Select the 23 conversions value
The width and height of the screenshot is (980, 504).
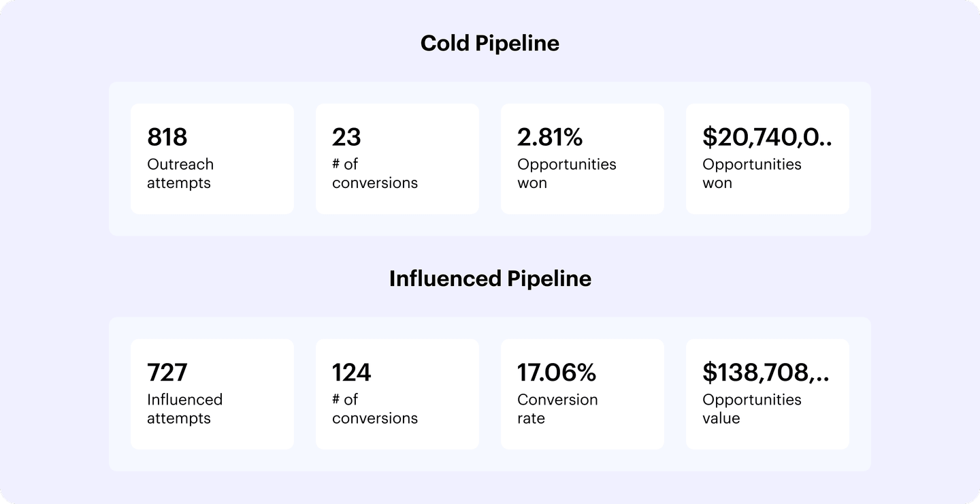click(x=346, y=138)
